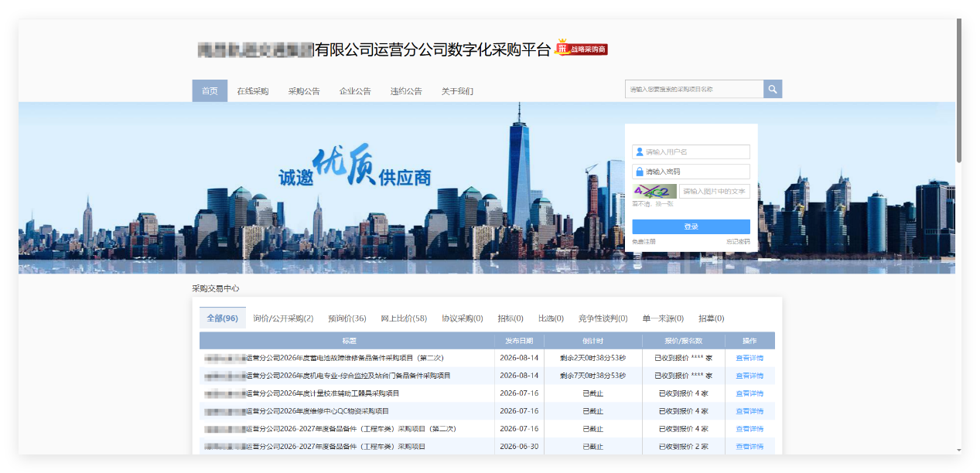
Task: Click the 操作 column header
Action: 750,341
